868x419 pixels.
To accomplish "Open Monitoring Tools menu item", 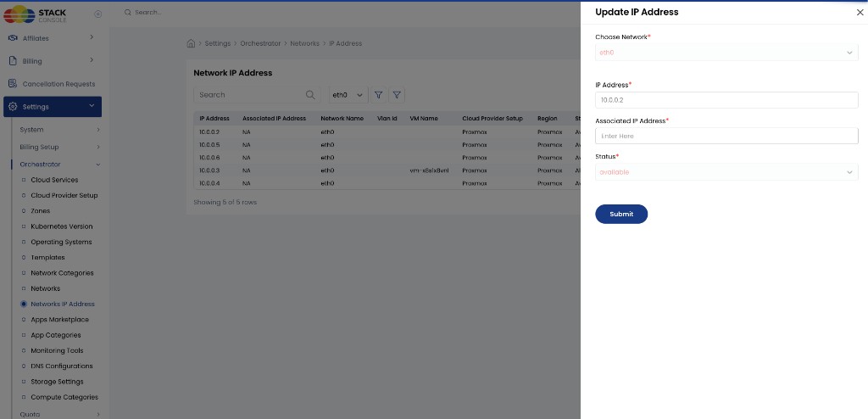I will [x=57, y=350].
